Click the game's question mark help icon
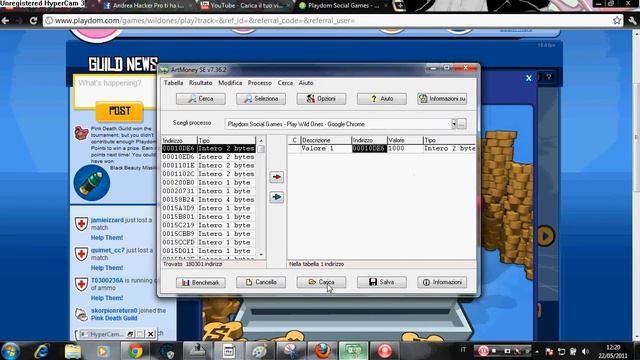This screenshot has height=360, width=640. coord(549,77)
